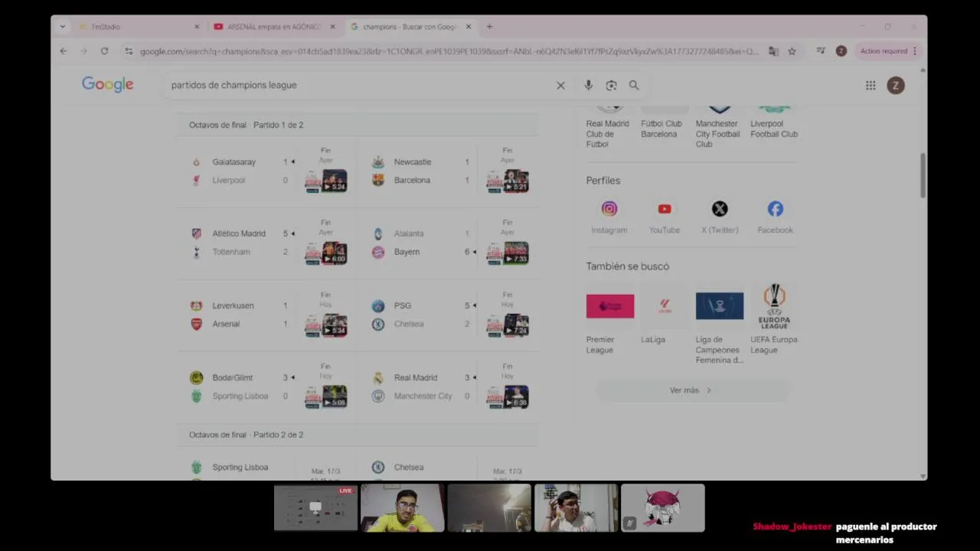980x551 pixels.
Task: Open YouTube profile icon
Action: click(x=665, y=209)
